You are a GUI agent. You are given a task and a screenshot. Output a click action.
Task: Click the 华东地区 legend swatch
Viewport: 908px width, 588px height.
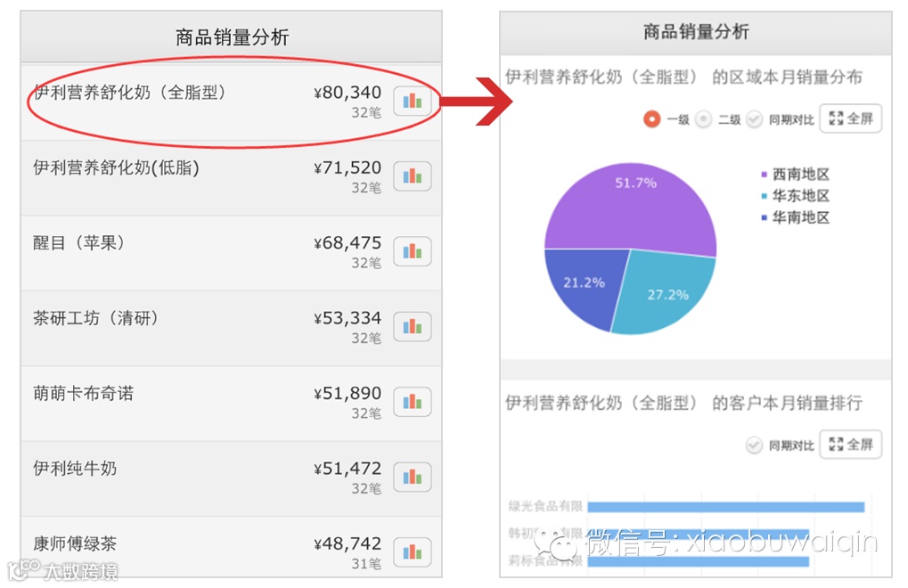point(764,196)
